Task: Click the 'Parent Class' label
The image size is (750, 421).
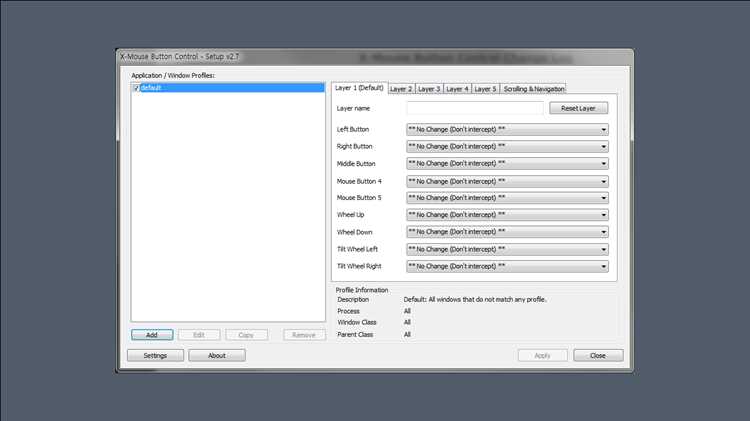Action: [355, 334]
